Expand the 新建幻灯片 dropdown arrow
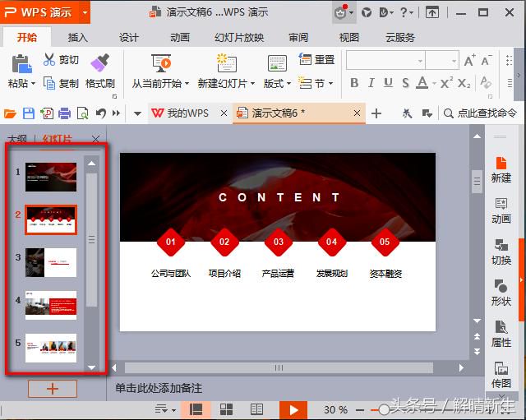Image resolution: width=526 pixels, height=420 pixels. 253,83
